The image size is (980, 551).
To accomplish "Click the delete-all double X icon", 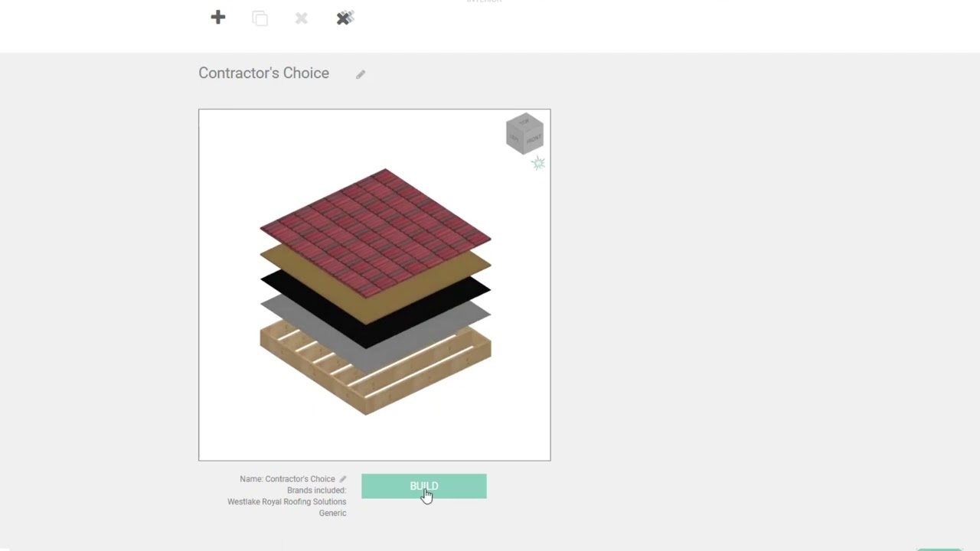I will point(345,18).
